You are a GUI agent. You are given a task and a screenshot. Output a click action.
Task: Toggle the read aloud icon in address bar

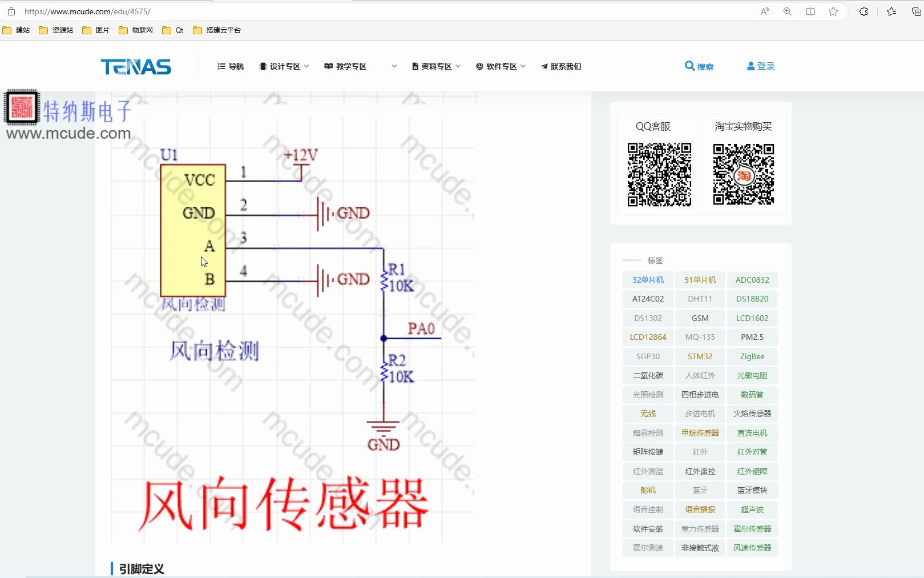(x=765, y=11)
